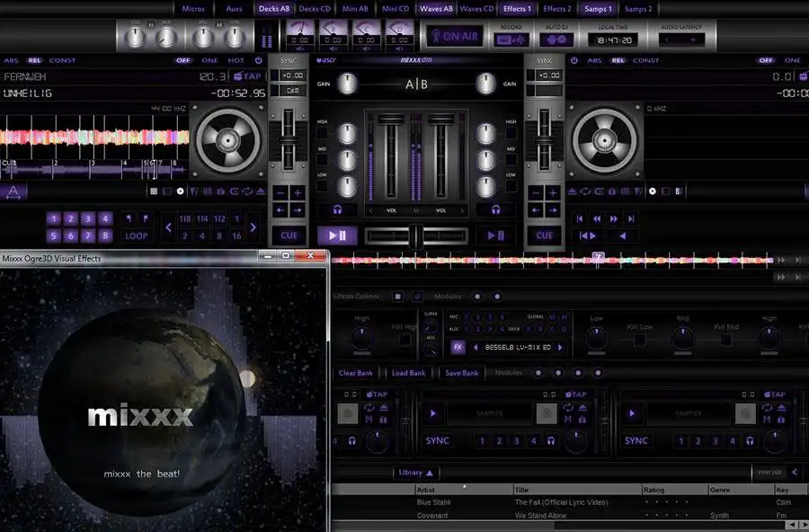Toggle left deck power icon
The image size is (809, 532).
tap(259, 60)
